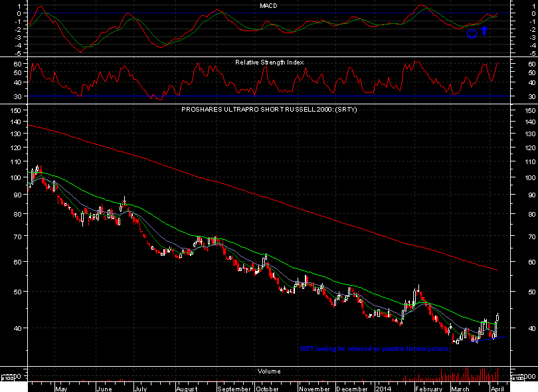This screenshot has height=392, width=538.
Task: Click 1 on the right MACD axis
Action: 533,6
